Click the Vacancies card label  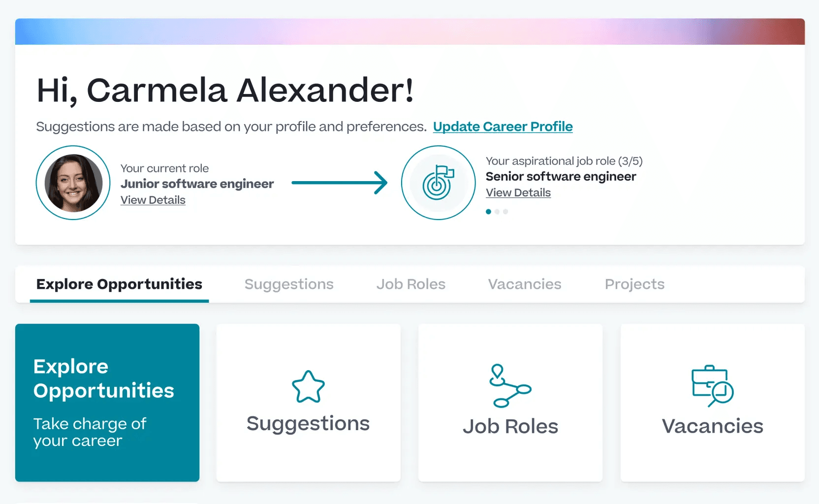[x=712, y=426]
